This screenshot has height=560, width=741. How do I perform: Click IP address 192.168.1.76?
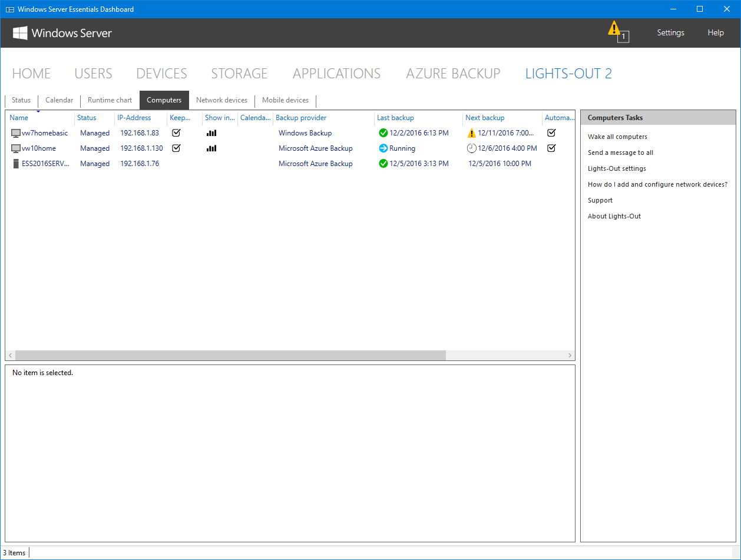(x=140, y=164)
